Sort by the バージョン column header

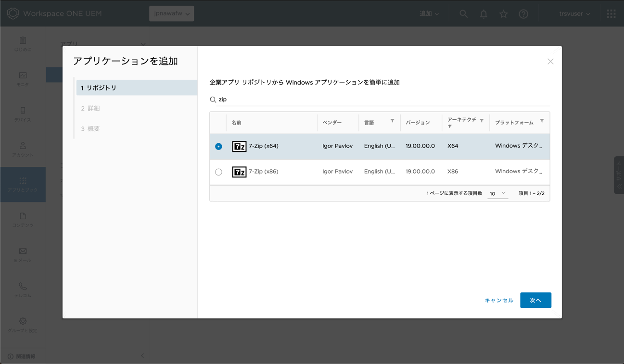pyautogui.click(x=418, y=123)
